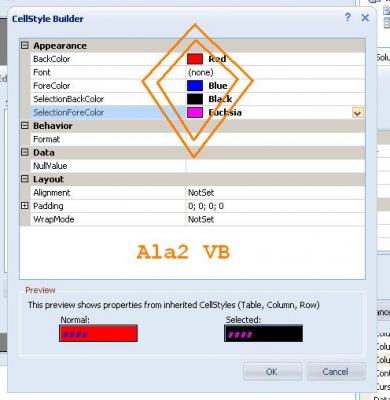This screenshot has width=390, height=400.
Task: Click the help question mark icon
Action: pyautogui.click(x=348, y=18)
